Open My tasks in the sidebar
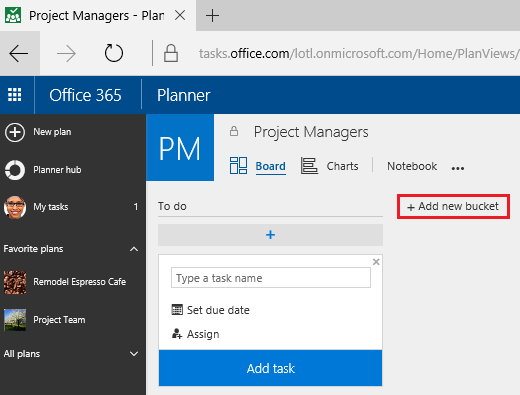Screen dimensions: 520x395 click(51, 207)
